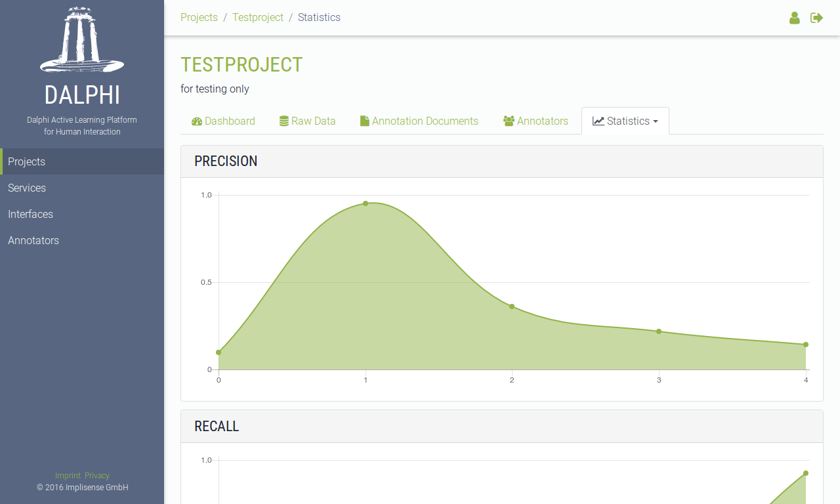Click the 0.5 y-axis label in Precision chart

pyautogui.click(x=206, y=282)
